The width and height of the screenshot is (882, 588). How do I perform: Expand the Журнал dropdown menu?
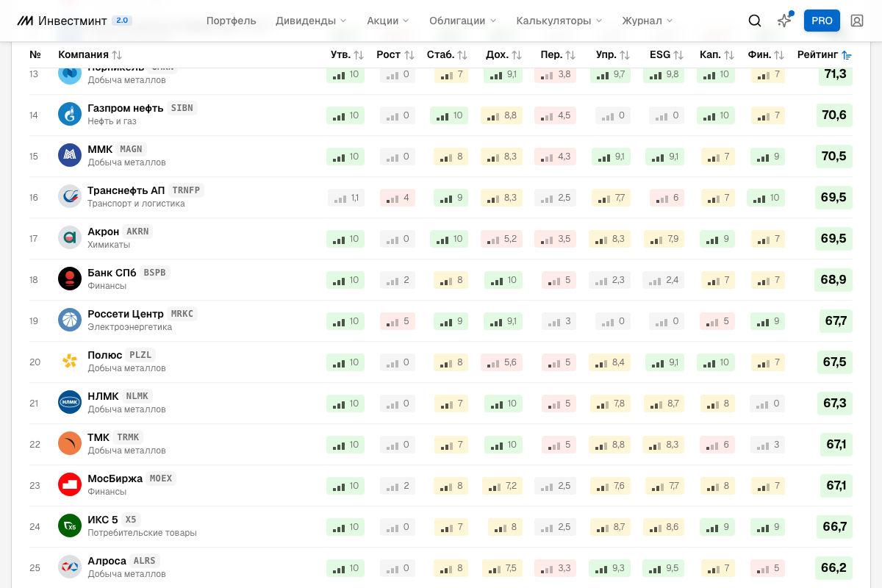pos(648,21)
